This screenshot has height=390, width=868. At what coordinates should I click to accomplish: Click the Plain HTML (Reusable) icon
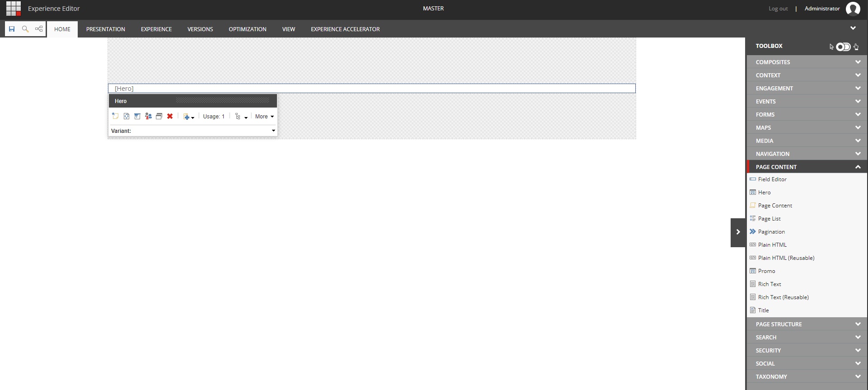(753, 258)
